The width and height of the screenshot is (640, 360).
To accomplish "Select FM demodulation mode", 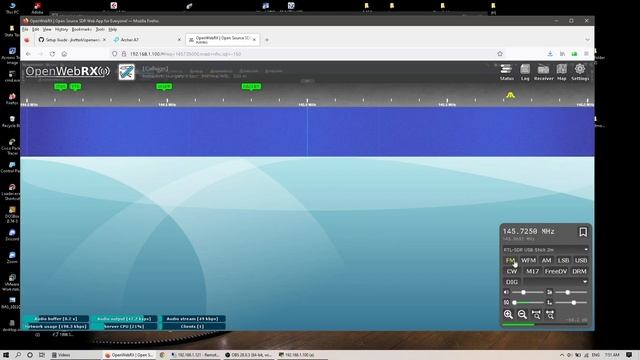I will [x=510, y=260].
